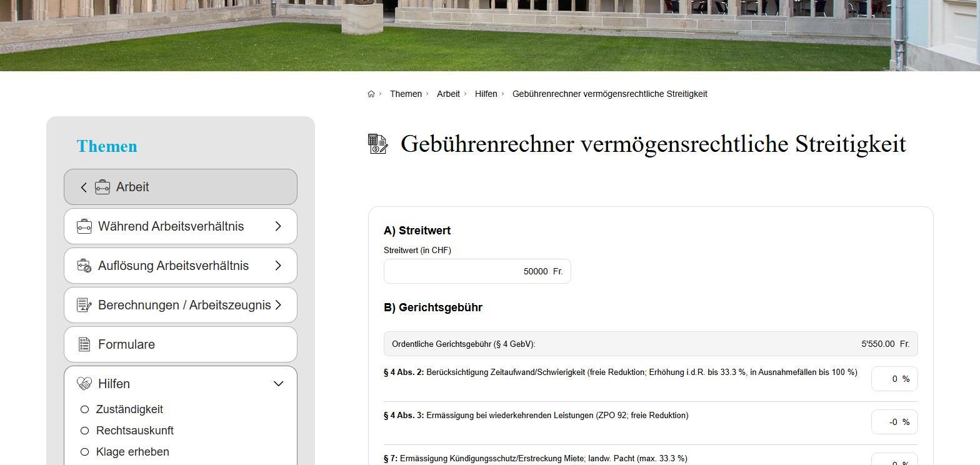Viewport: 980px width, 465px height.
Task: Click Gebührenrechner vermögensrechtliche Streitigkeit breadcrumb
Action: pos(609,94)
